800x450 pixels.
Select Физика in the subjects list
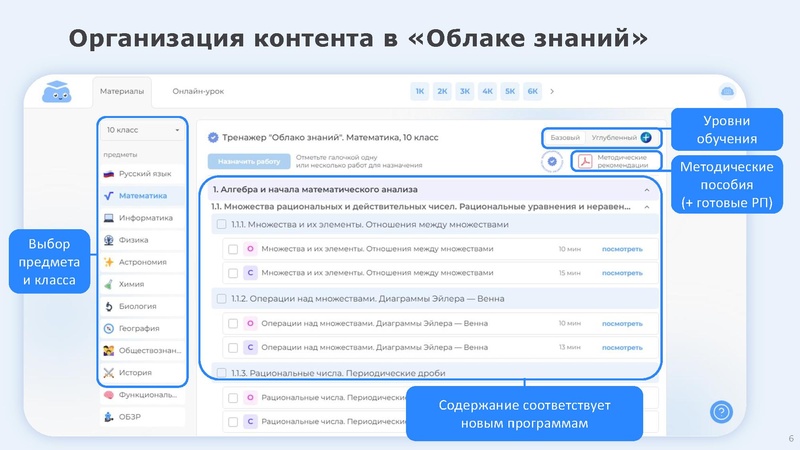point(142,240)
